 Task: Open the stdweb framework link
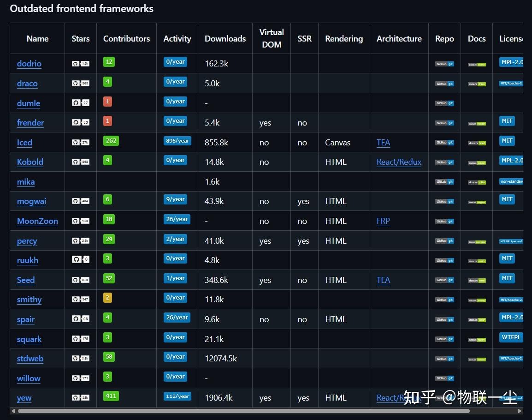(30, 359)
